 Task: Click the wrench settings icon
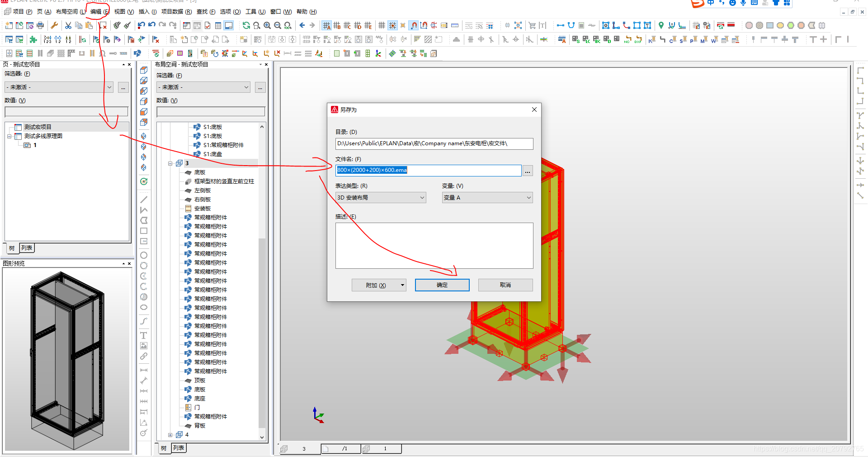pos(54,25)
